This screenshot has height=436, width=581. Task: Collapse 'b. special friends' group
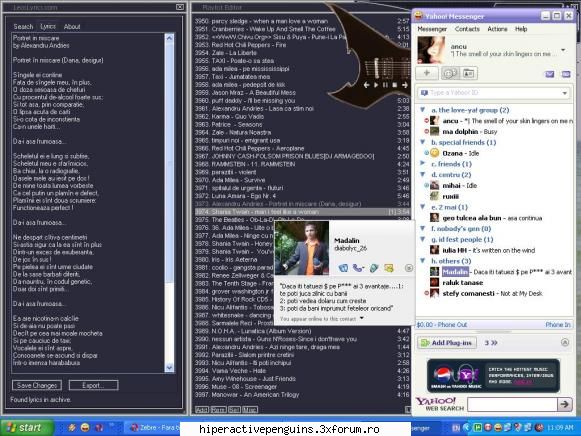pyautogui.click(x=422, y=142)
